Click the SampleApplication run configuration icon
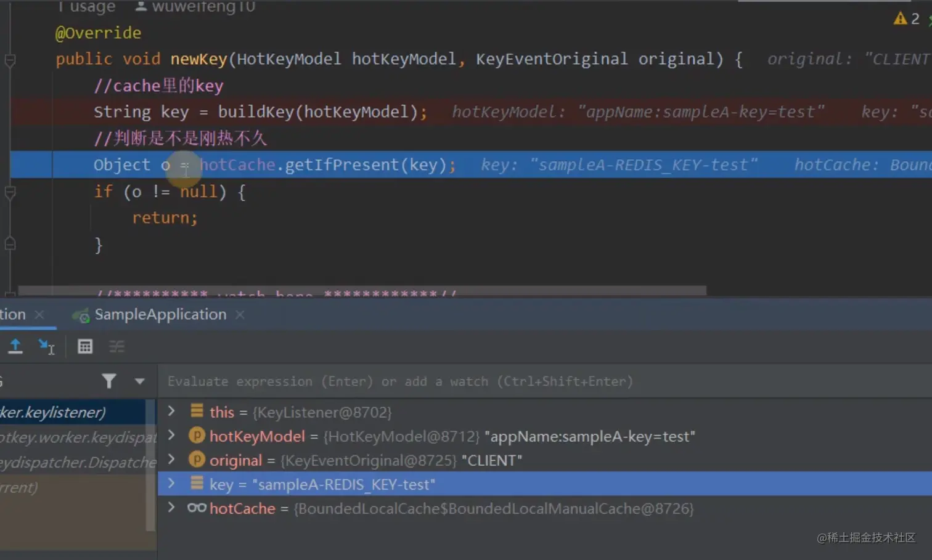The image size is (932, 560). 81,315
